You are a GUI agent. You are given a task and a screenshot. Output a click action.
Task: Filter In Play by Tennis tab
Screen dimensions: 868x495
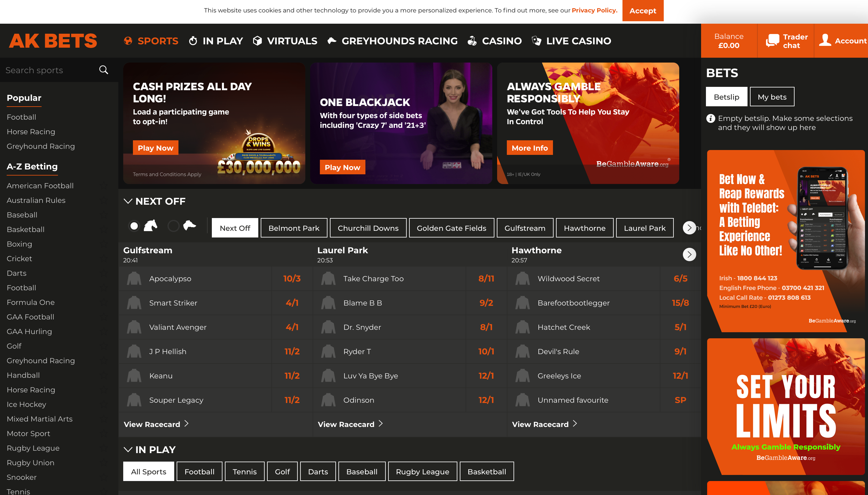tap(245, 471)
